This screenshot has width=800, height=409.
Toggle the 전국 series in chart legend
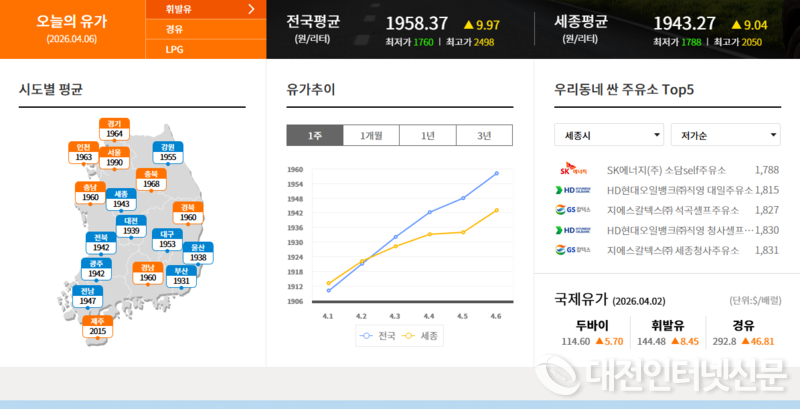tap(377, 336)
